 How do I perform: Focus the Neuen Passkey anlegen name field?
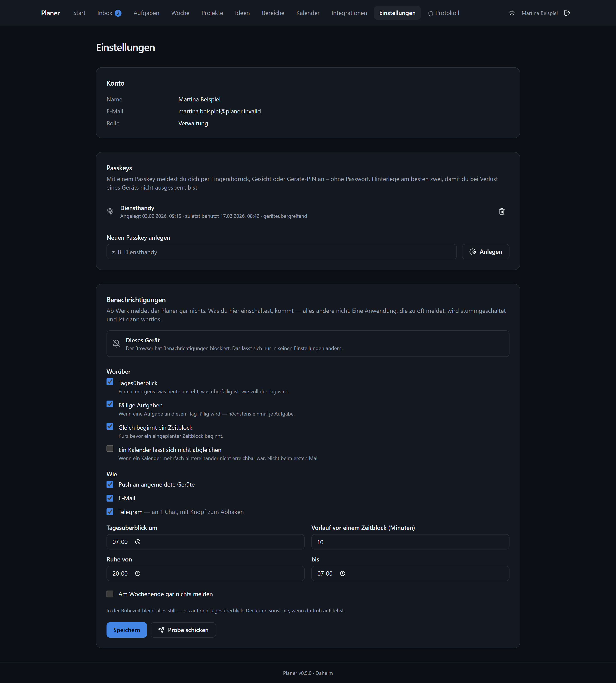pyautogui.click(x=281, y=252)
